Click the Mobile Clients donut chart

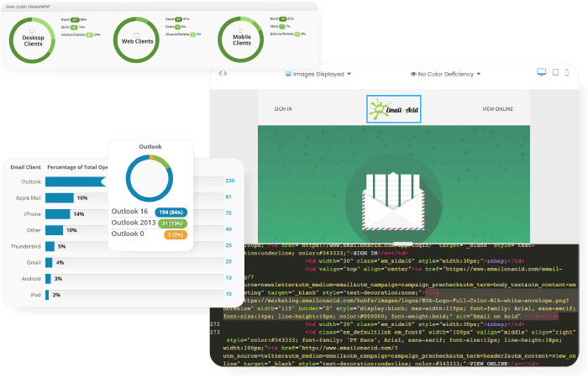[x=241, y=39]
